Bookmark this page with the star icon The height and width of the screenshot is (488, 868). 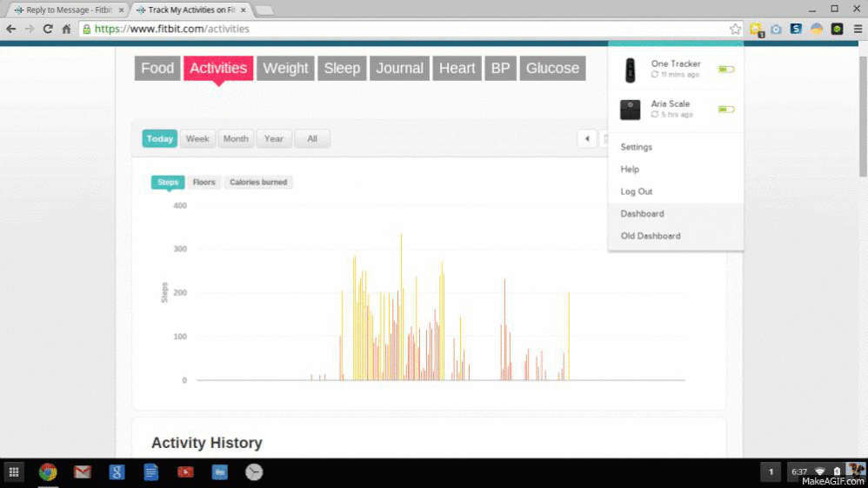click(735, 29)
